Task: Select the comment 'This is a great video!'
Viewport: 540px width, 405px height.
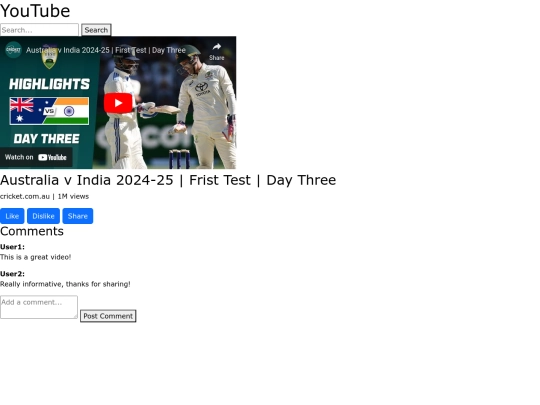Action: pos(35,257)
